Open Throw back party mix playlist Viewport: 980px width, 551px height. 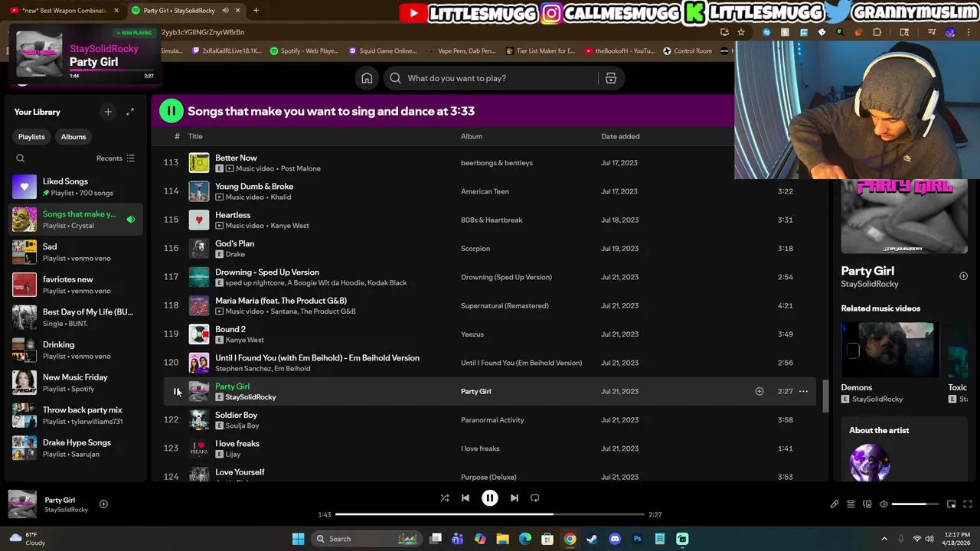pyautogui.click(x=76, y=416)
